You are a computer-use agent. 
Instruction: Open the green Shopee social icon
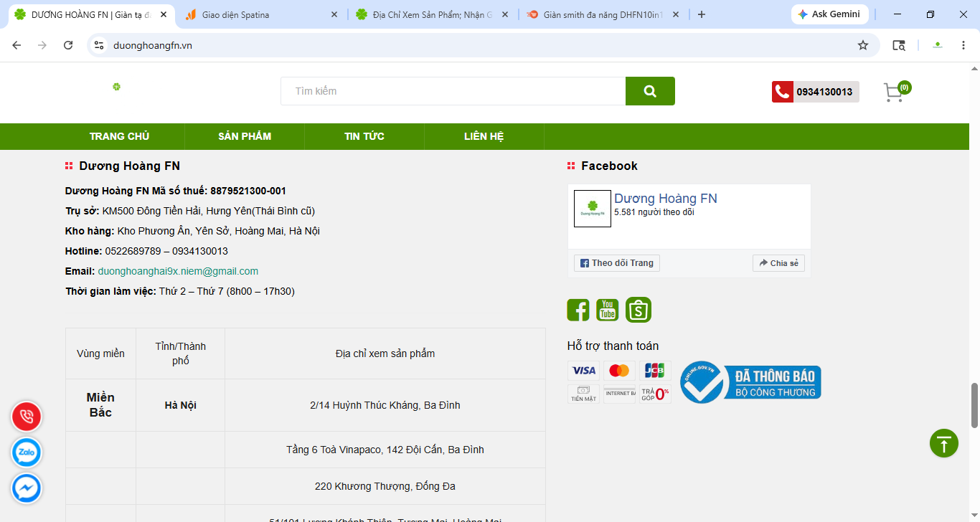(x=639, y=310)
